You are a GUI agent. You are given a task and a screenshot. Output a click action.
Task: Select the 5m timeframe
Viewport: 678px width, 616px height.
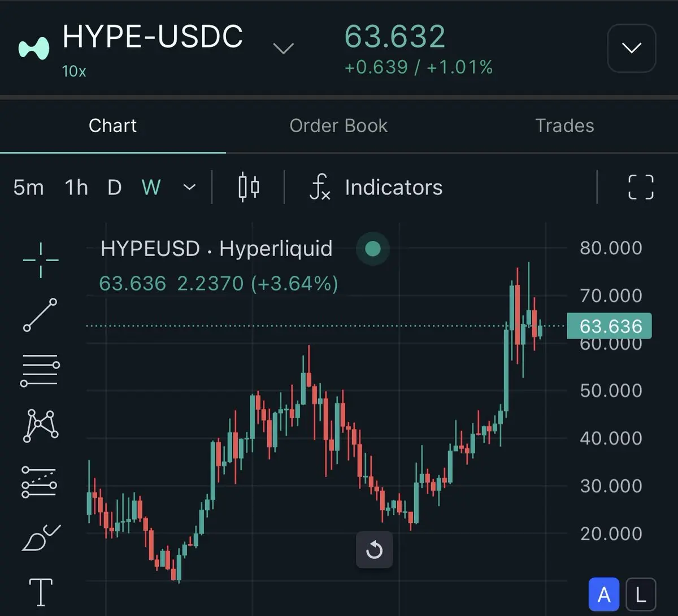(28, 187)
